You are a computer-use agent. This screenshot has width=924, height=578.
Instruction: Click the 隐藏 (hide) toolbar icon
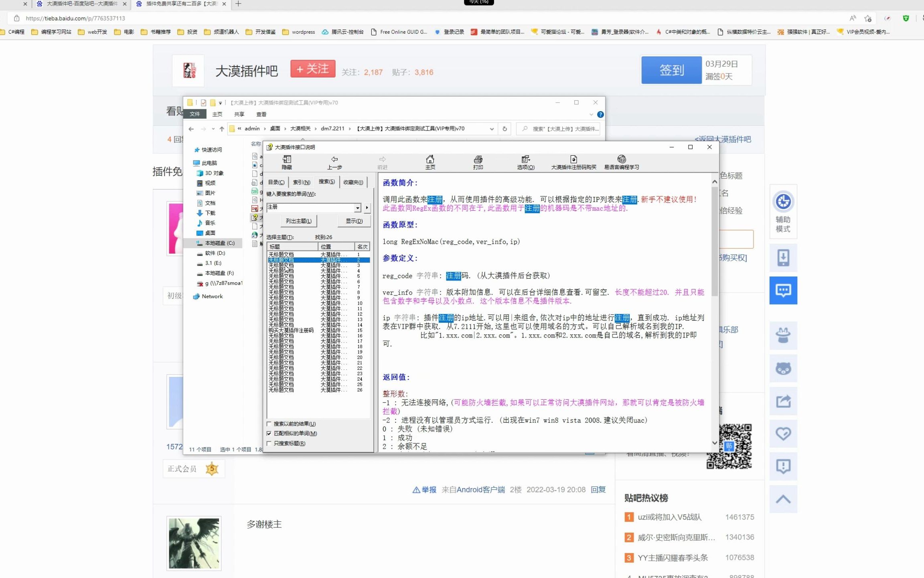(287, 162)
